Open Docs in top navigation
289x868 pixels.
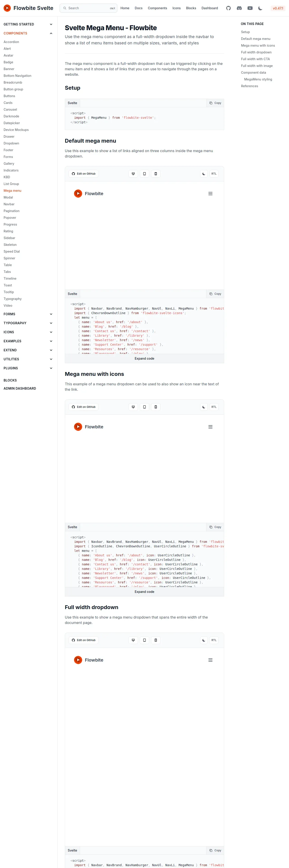[x=139, y=8]
